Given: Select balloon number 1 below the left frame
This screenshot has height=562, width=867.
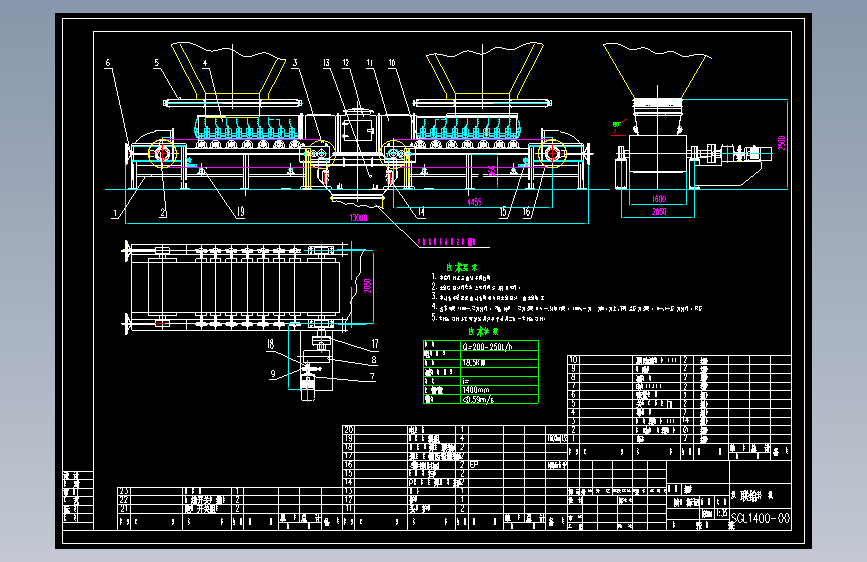Looking at the screenshot, I should pyautogui.click(x=115, y=214).
